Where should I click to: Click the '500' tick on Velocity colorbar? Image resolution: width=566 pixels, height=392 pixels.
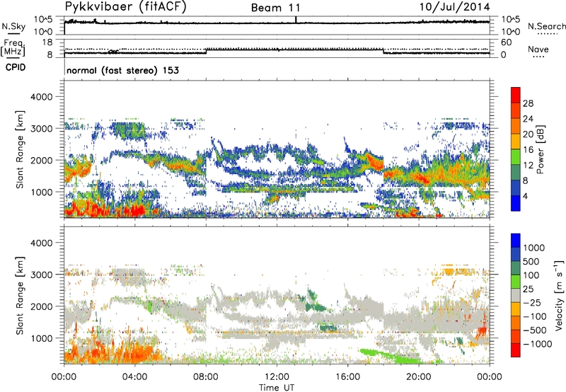[x=531, y=261]
